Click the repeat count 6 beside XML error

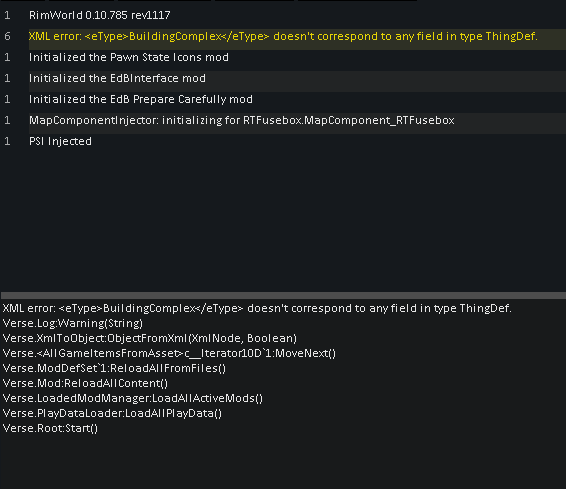(x=7, y=36)
